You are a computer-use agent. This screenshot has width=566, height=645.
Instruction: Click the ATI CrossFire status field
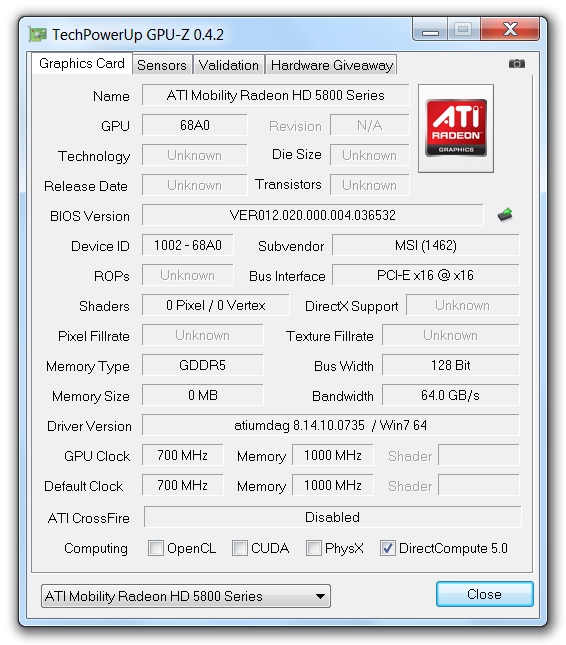(332, 517)
